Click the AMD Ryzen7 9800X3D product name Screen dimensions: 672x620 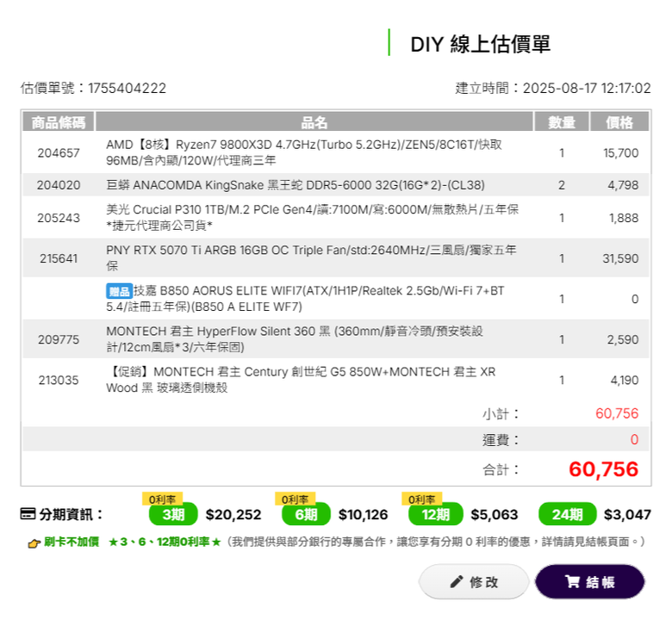coord(304,152)
